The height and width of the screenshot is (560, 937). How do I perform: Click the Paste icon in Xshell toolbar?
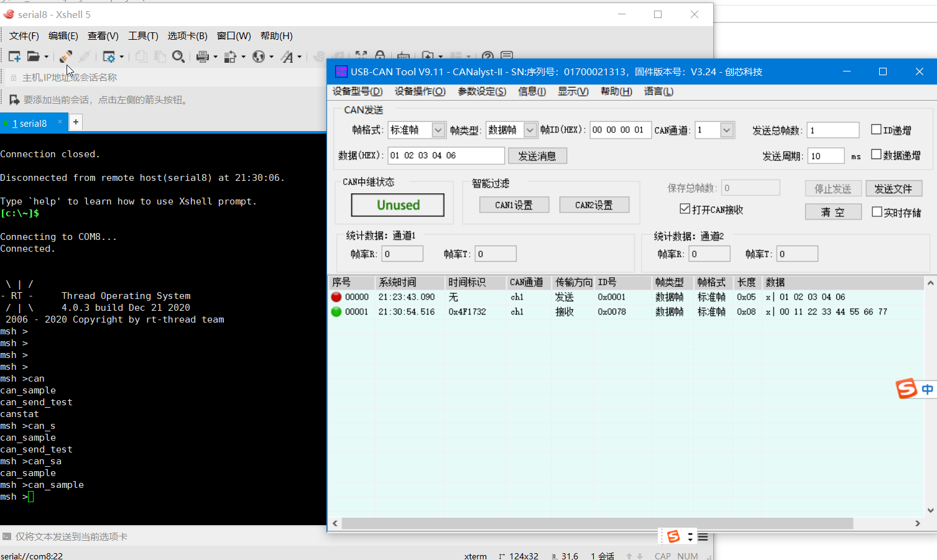pyautogui.click(x=160, y=57)
